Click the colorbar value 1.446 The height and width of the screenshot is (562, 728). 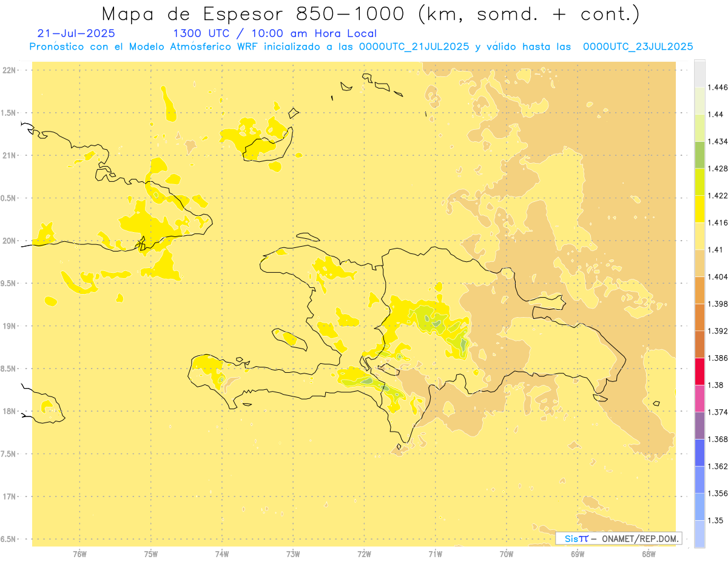point(718,87)
